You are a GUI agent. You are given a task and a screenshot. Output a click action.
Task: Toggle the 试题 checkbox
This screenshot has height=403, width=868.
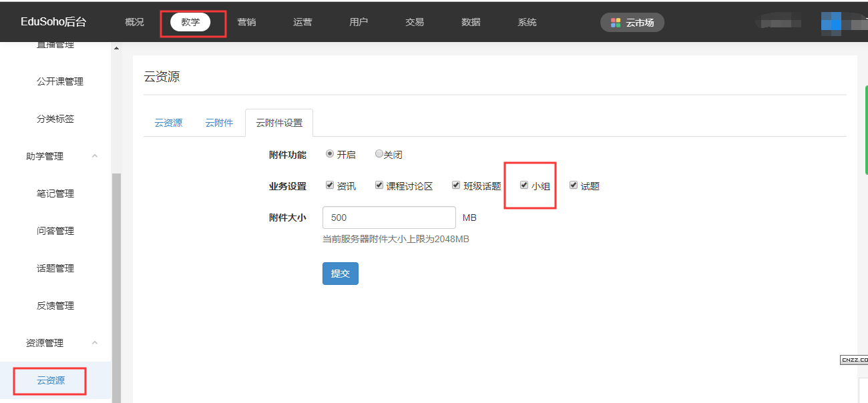pos(574,185)
